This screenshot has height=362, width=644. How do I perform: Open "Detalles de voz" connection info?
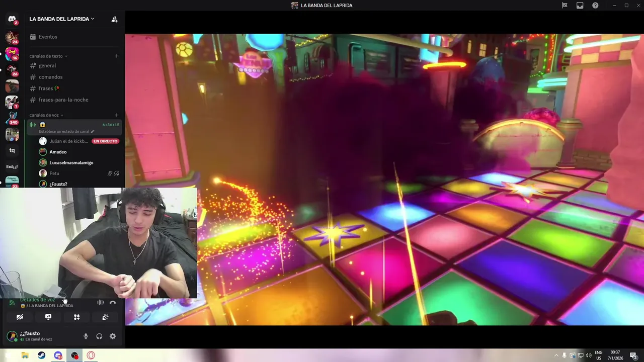point(38,300)
